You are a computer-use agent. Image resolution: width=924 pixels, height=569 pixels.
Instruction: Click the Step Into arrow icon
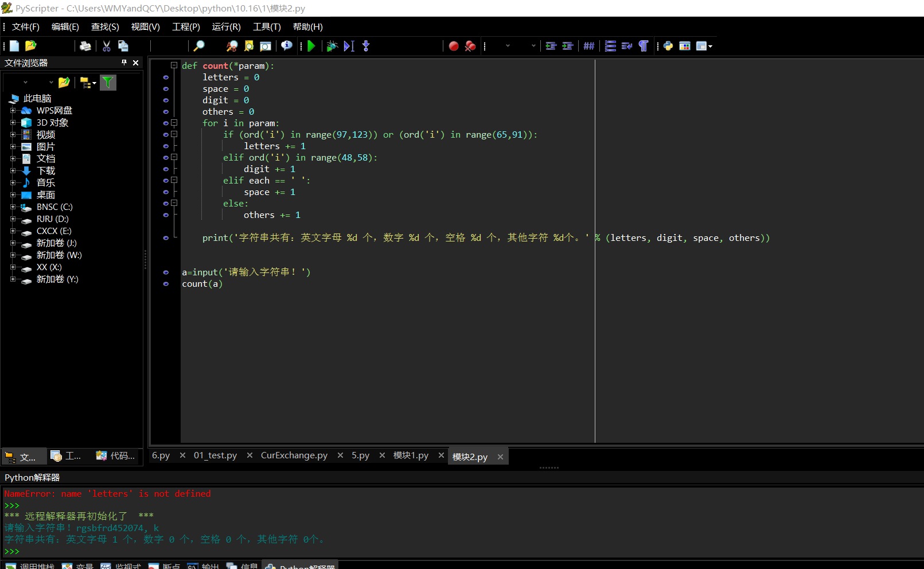[x=366, y=46]
